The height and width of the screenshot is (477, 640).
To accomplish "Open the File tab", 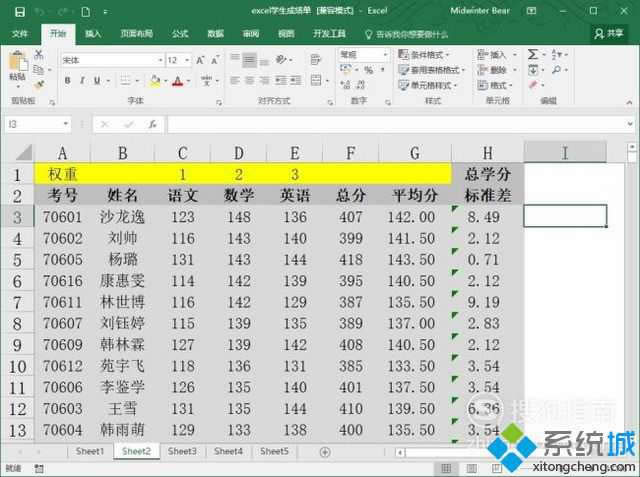I will pyautogui.click(x=19, y=34).
